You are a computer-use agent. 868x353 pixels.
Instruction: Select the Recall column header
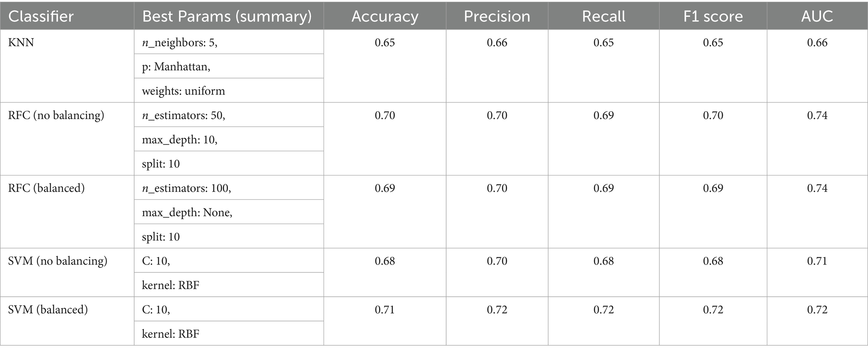click(604, 16)
